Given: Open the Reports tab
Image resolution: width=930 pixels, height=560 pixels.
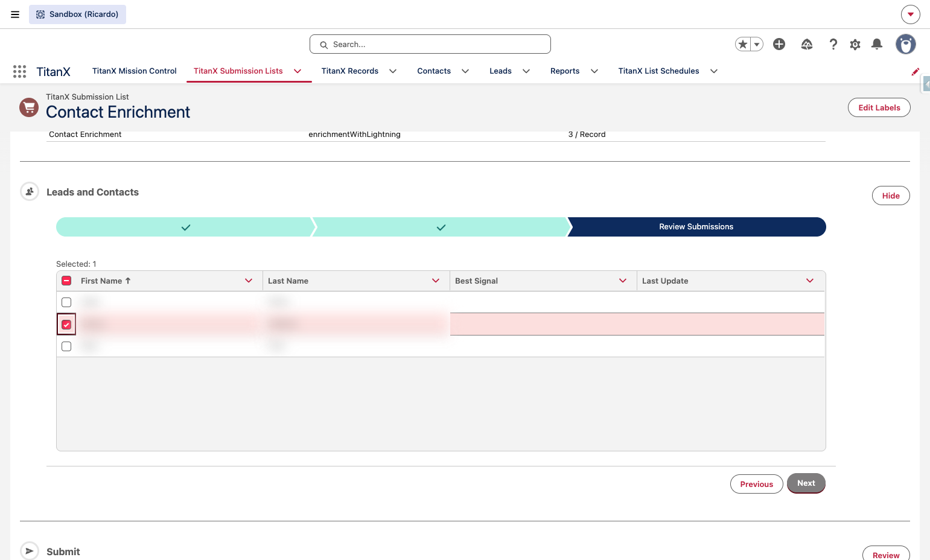Looking at the screenshot, I should (565, 71).
